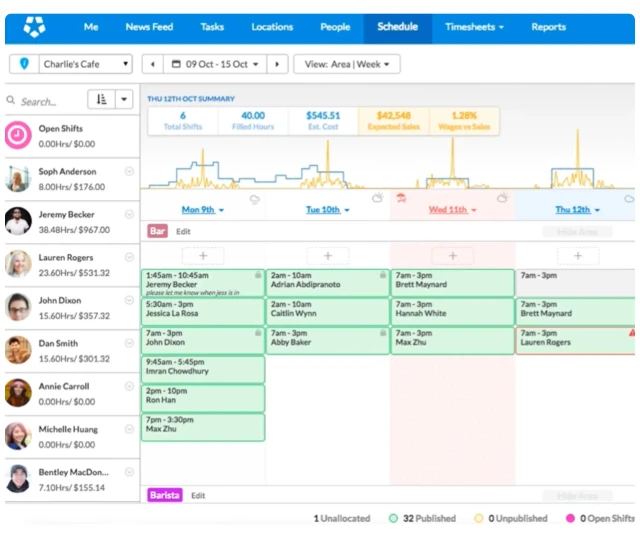
Task: Click the employee Search field
Action: pyautogui.click(x=45, y=101)
